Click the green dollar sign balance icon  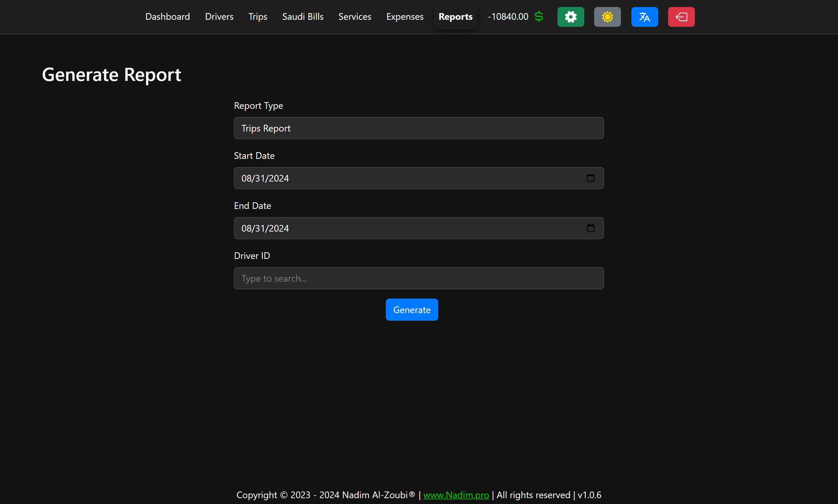[x=539, y=16]
